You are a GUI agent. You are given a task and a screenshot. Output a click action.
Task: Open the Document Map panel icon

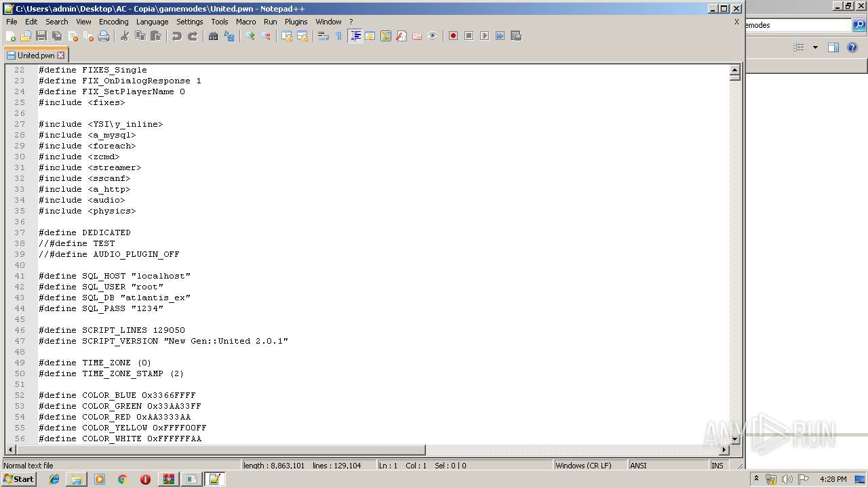(x=386, y=36)
